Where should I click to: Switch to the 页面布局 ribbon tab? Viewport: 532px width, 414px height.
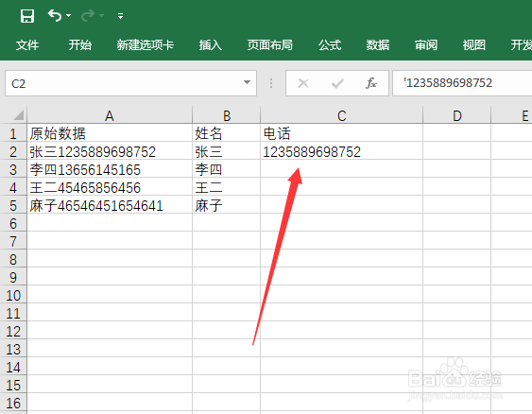pyautogui.click(x=269, y=44)
